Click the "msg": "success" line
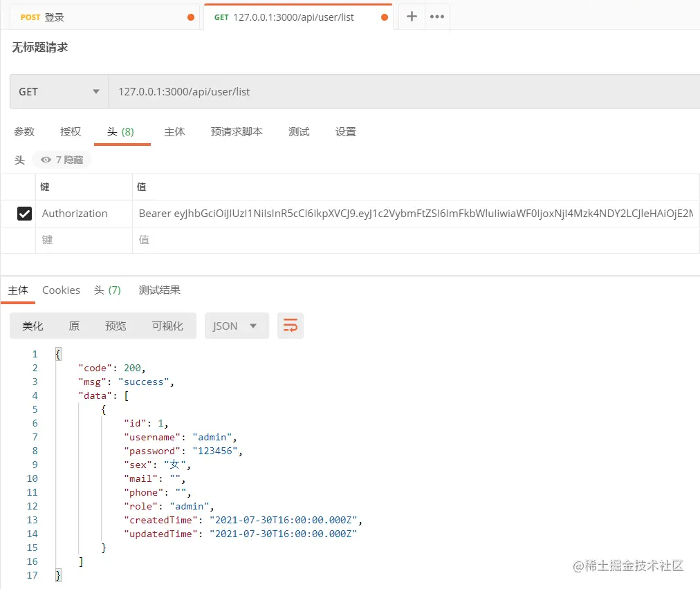The width and height of the screenshot is (700, 589). tap(127, 382)
